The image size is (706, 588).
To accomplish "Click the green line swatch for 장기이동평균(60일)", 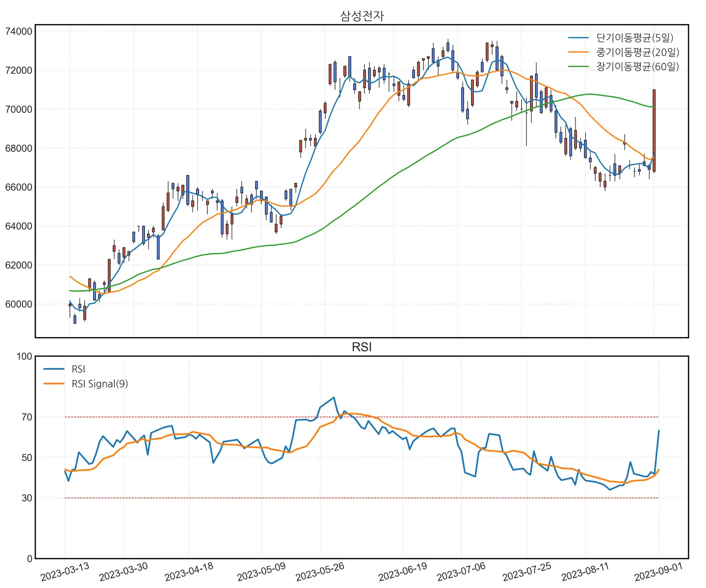I will point(578,67).
